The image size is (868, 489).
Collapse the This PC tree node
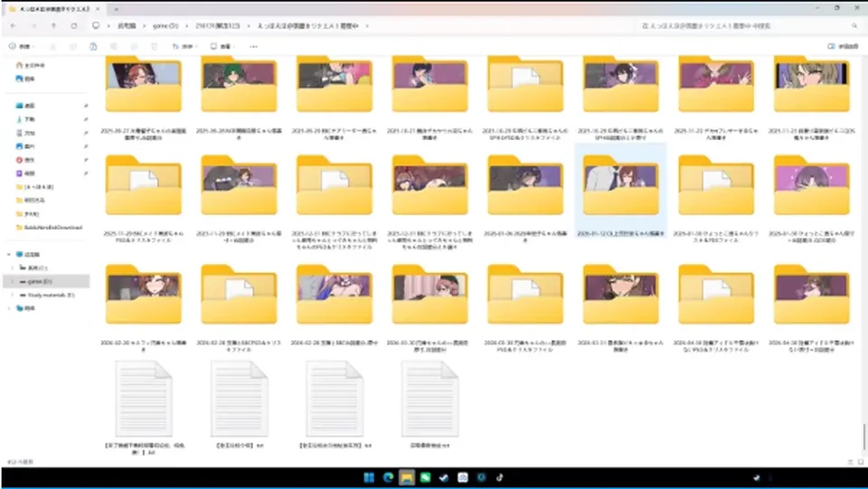coord(9,255)
